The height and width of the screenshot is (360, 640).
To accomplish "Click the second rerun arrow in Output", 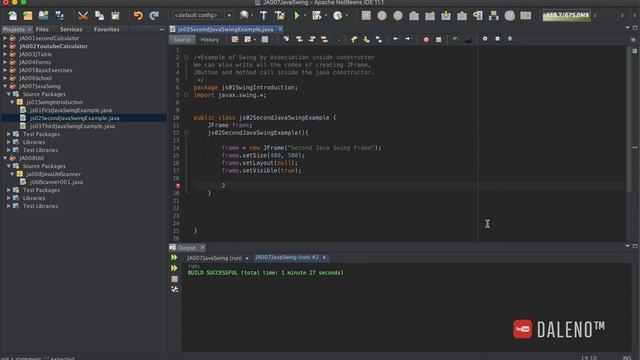I will pyautogui.click(x=174, y=268).
